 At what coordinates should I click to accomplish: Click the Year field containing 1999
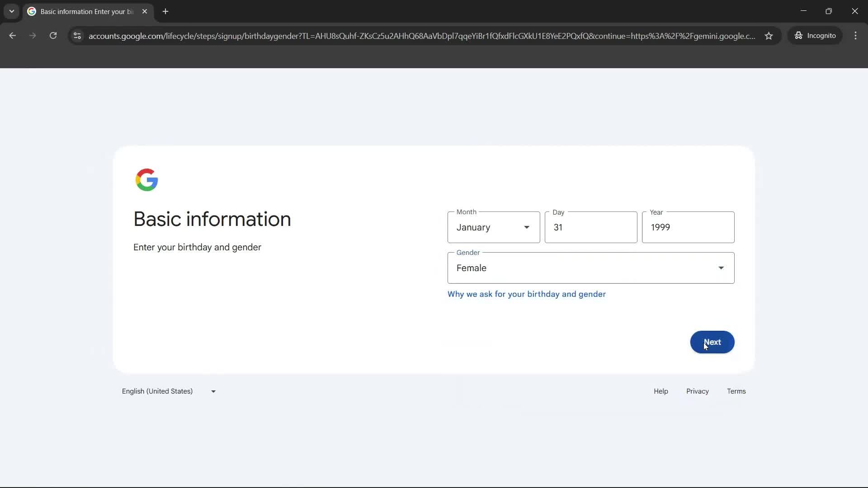pyautogui.click(x=688, y=227)
